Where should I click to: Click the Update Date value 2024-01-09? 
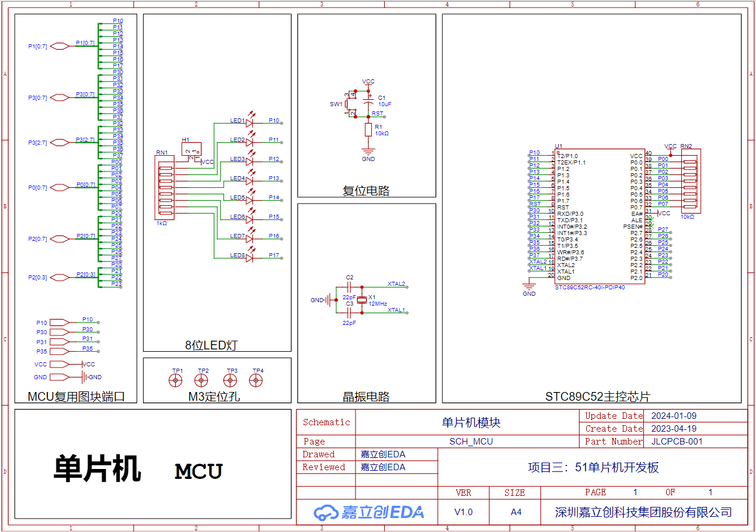[674, 416]
